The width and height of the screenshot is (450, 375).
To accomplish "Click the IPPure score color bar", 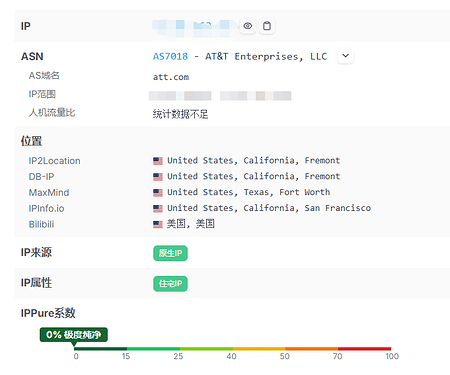I will tap(232, 349).
